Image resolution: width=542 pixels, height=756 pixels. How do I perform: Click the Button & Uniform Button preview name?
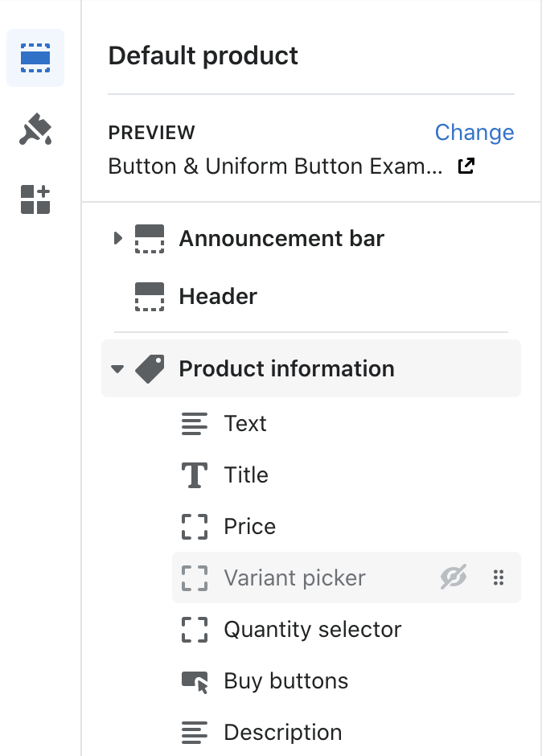(275, 166)
